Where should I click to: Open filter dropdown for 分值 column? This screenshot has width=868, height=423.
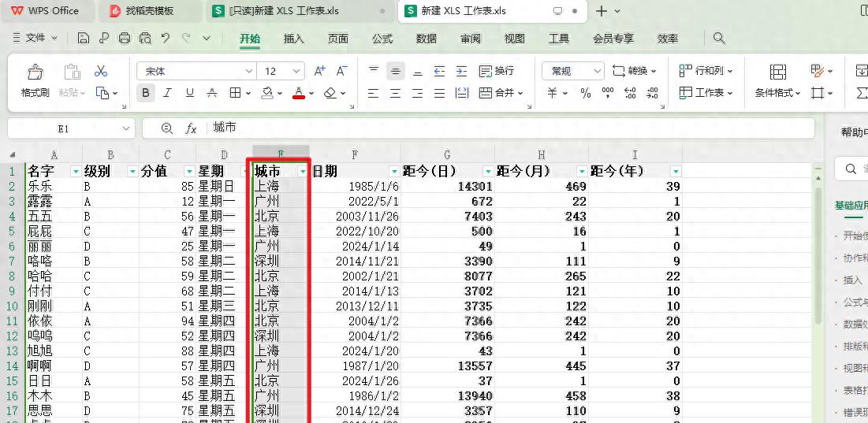pyautogui.click(x=189, y=172)
